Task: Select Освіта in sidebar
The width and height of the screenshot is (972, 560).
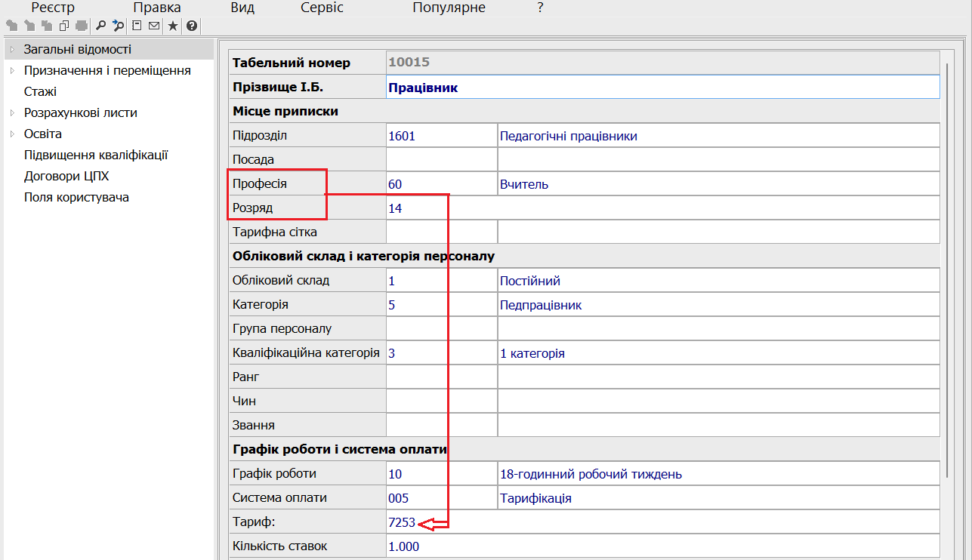Action: pos(43,134)
